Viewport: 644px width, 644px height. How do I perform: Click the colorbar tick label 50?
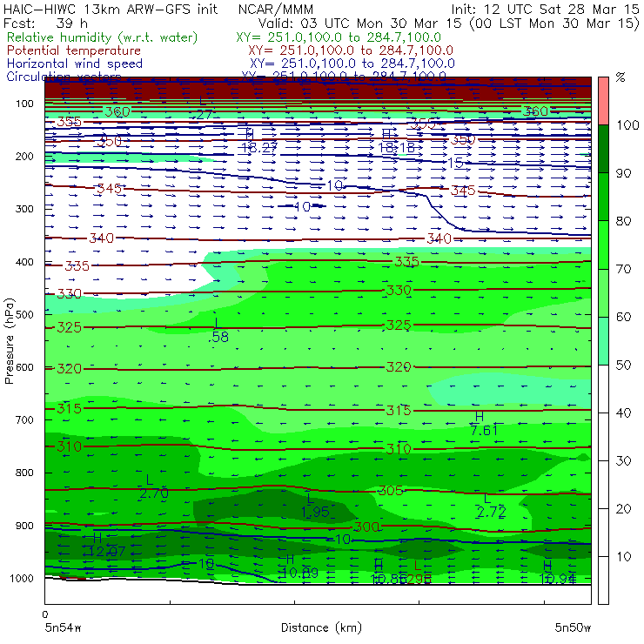(x=623, y=366)
